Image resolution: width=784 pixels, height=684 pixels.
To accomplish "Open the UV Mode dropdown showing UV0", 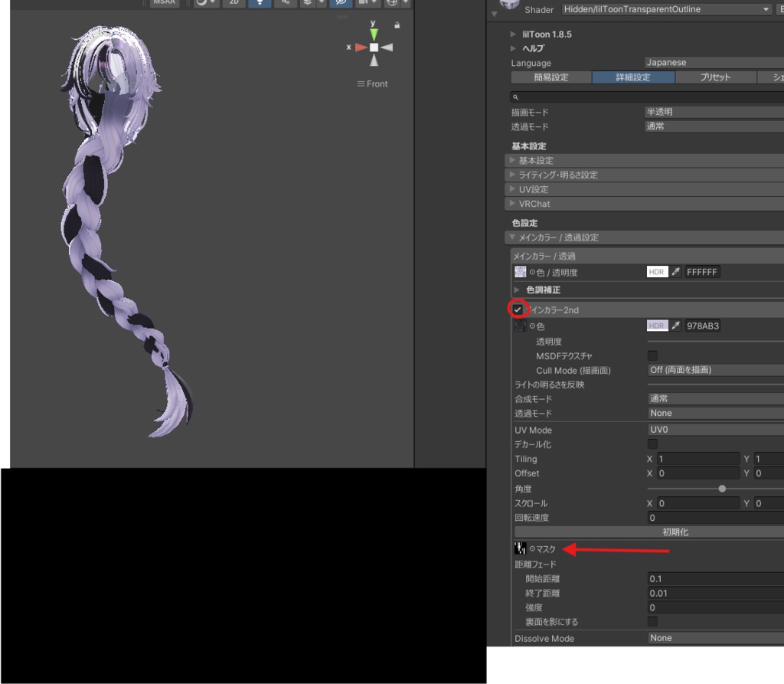I will [716, 430].
